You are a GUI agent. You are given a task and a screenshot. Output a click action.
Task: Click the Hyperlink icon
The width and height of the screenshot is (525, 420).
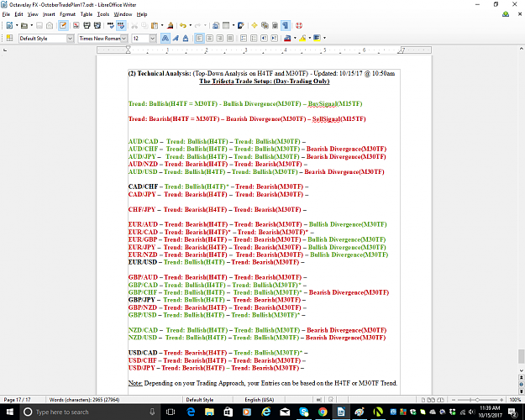coord(216,25)
